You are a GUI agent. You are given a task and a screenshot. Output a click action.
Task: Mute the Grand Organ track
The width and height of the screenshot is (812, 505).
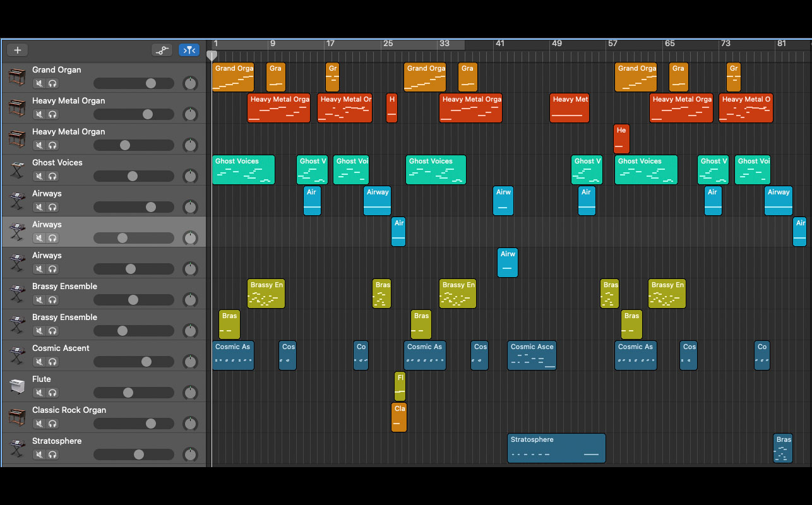[x=39, y=83]
